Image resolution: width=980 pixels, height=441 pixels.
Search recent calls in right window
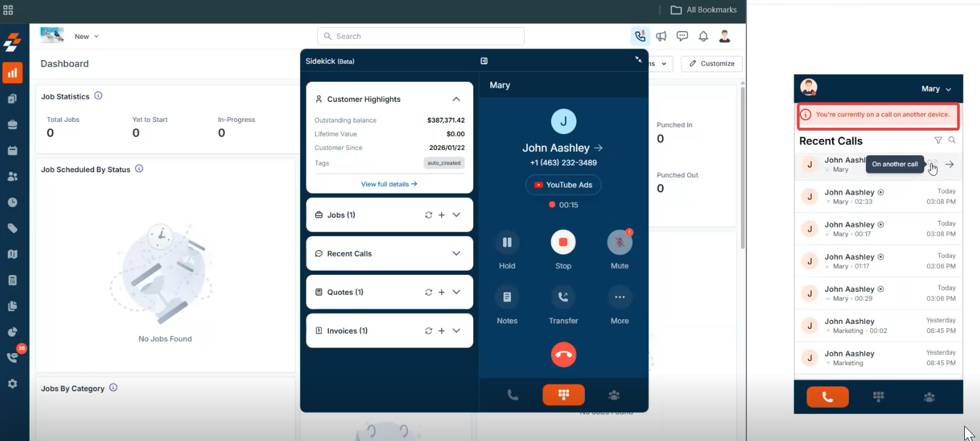[x=952, y=140]
